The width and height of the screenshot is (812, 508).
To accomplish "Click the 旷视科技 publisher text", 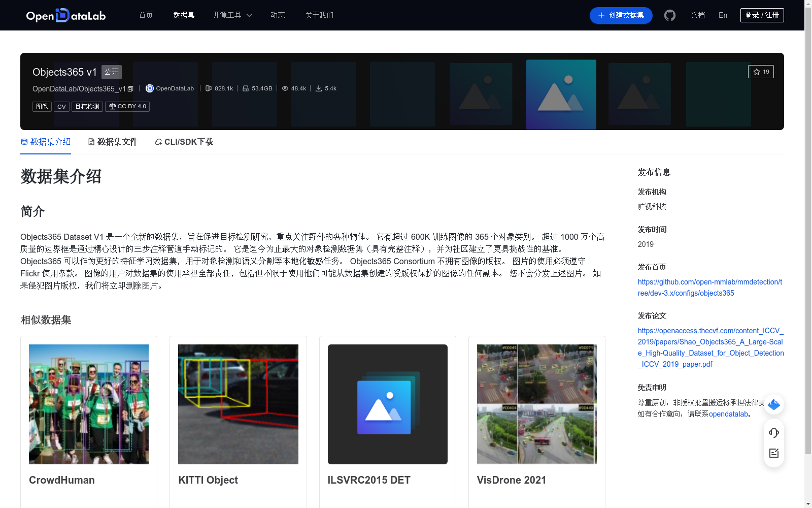I will click(652, 207).
